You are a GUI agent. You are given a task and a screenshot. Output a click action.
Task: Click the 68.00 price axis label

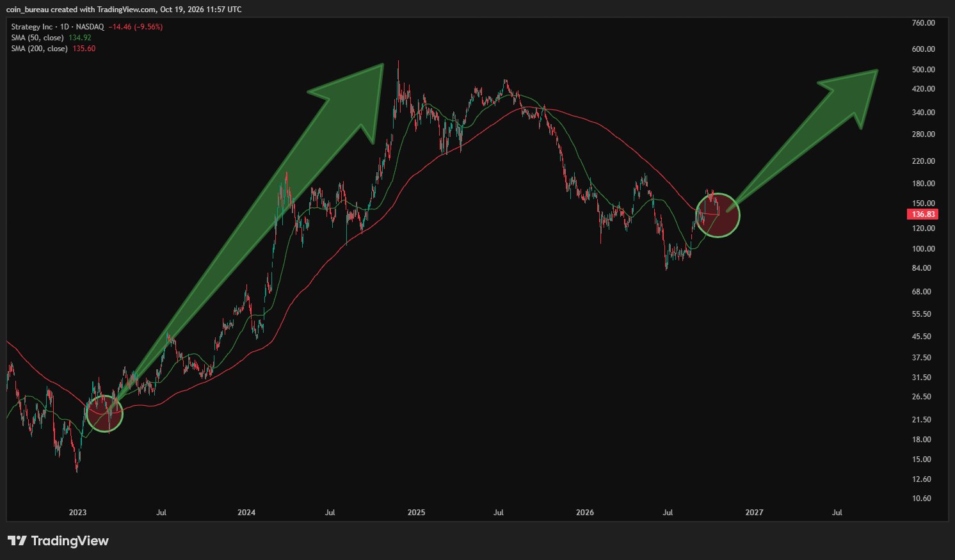point(923,292)
